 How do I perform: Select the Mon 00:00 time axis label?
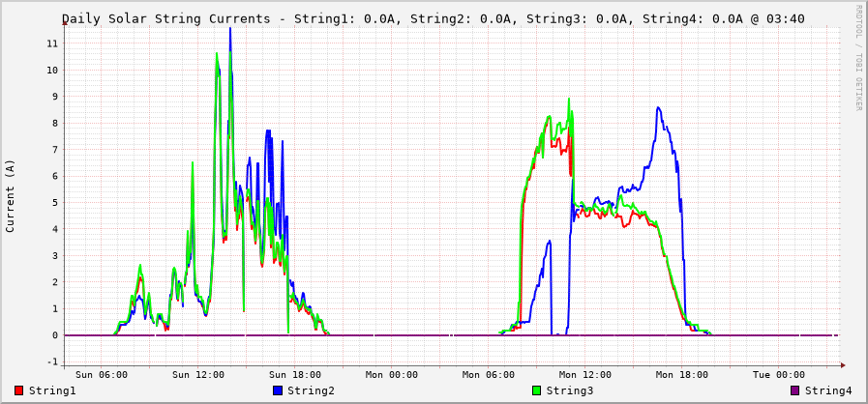point(392,375)
